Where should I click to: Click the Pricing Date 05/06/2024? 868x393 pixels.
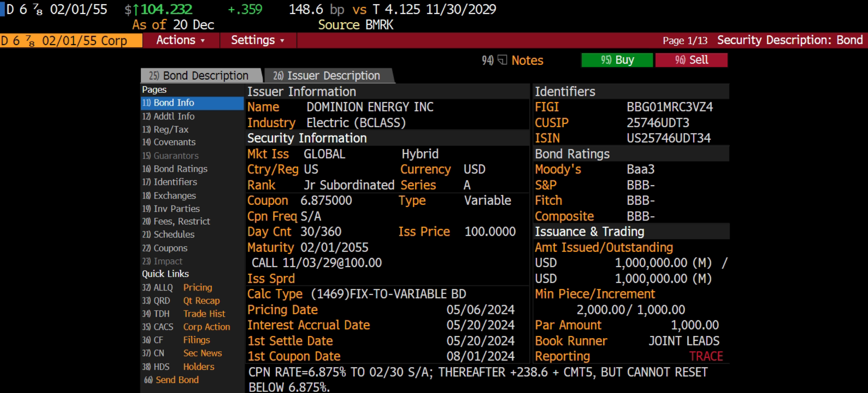(x=481, y=310)
